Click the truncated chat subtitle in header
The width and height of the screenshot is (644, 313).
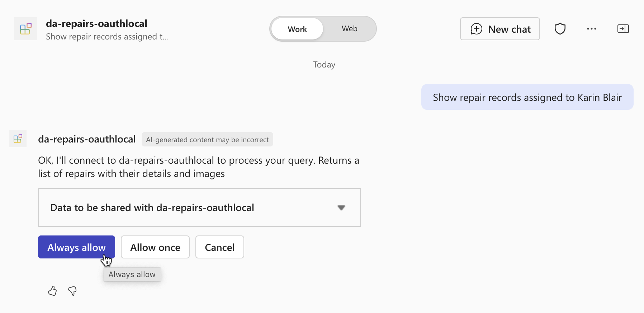[107, 37]
